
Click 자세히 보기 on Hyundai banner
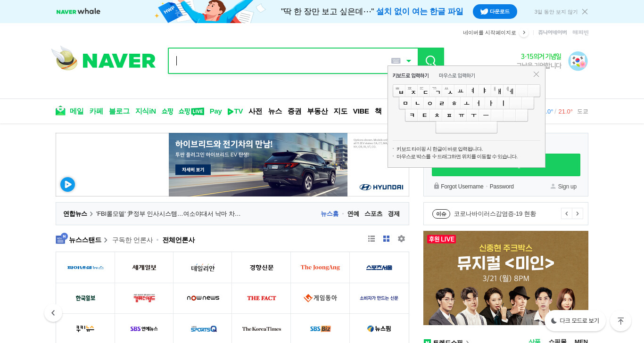pos(193,170)
